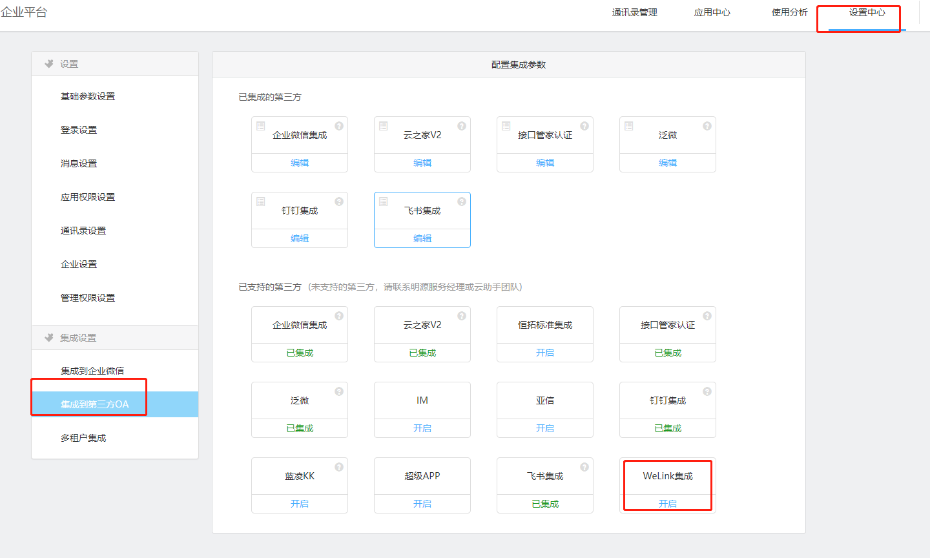Click document icon on integrated 泛微 card
The image size is (930, 560).
629,126
